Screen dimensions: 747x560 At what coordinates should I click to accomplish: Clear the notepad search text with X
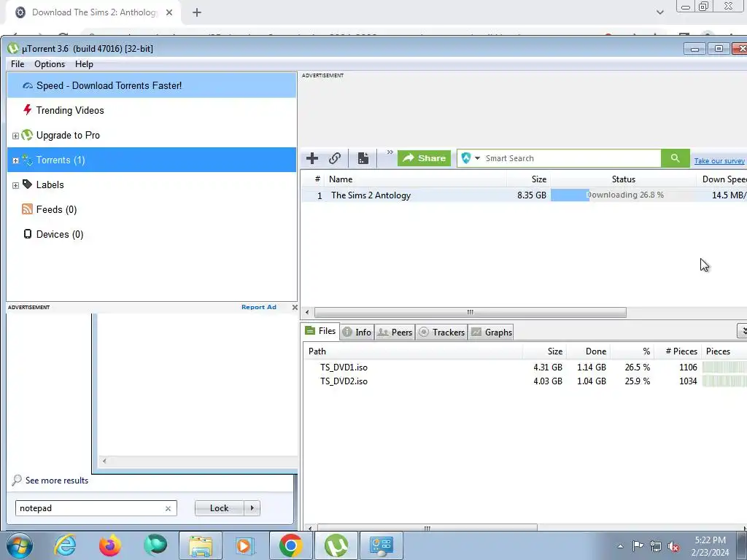pyautogui.click(x=168, y=508)
